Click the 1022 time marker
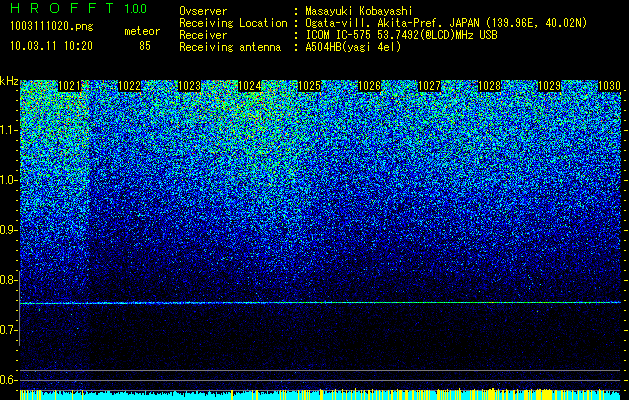Image resolution: width=629 pixels, height=400 pixels. (130, 86)
